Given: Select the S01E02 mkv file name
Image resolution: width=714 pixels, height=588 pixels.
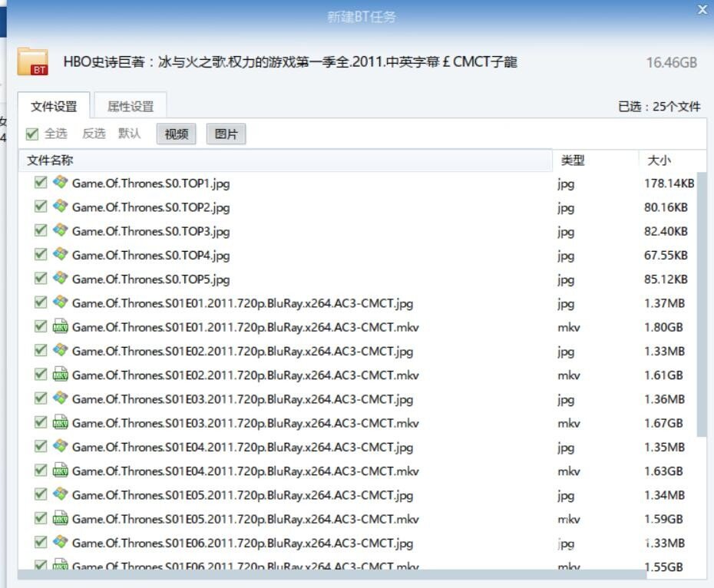Looking at the screenshot, I should point(246,375).
